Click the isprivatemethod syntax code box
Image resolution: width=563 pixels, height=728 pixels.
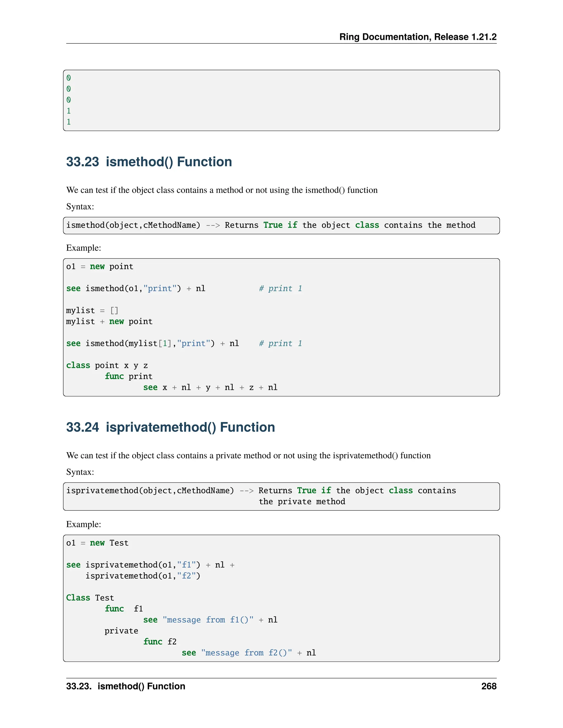281,496
